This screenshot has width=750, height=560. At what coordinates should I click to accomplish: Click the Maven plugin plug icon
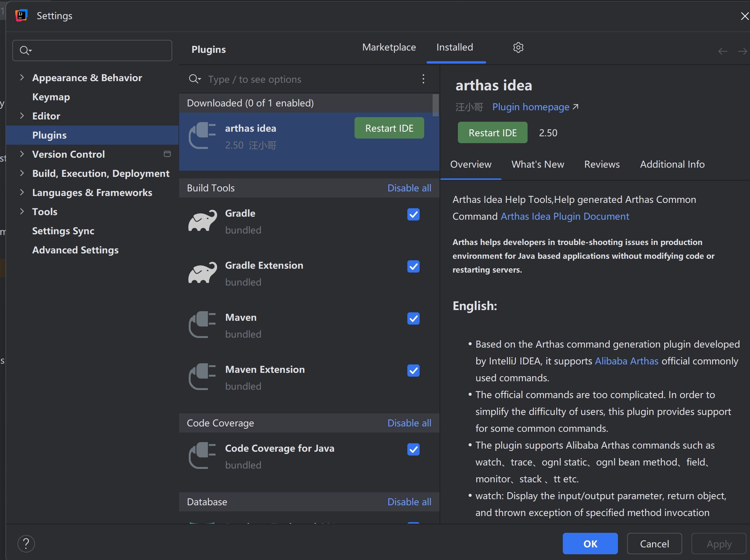(x=202, y=325)
